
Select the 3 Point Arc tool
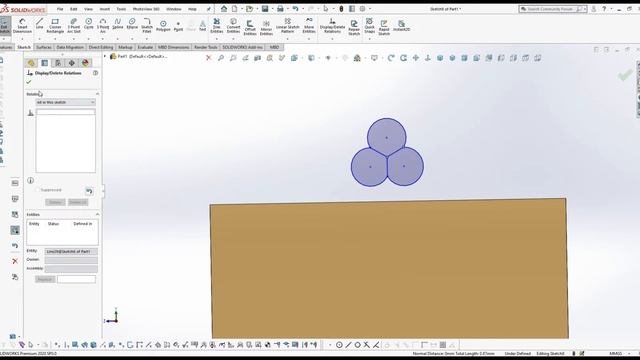click(x=103, y=26)
